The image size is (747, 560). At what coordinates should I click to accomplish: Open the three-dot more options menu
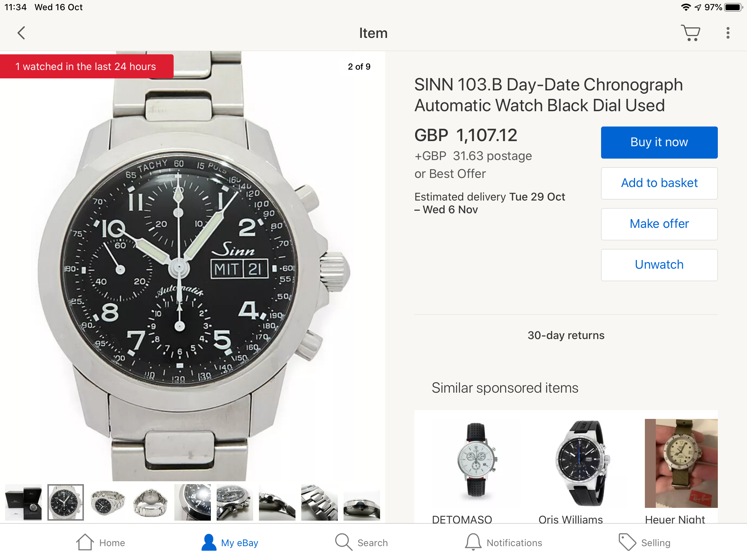point(728,33)
